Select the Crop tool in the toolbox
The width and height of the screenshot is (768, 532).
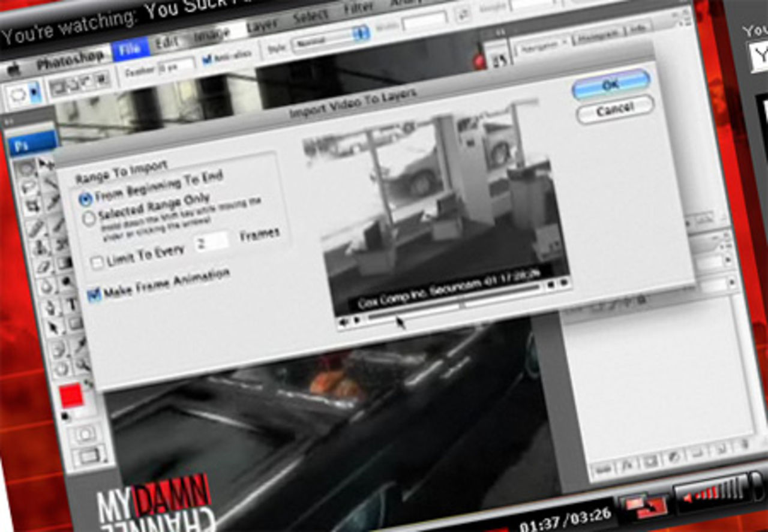point(33,206)
